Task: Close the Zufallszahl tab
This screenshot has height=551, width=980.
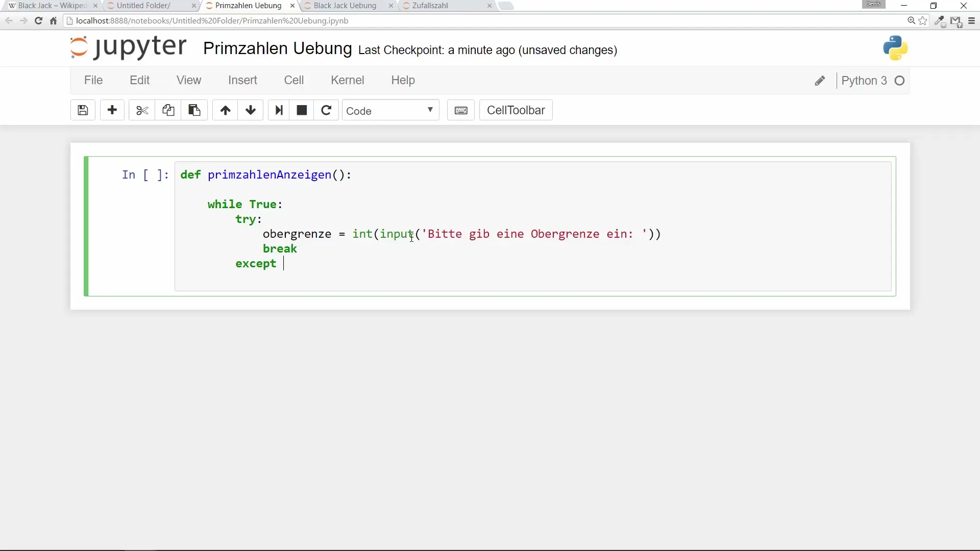Action: tap(489, 6)
